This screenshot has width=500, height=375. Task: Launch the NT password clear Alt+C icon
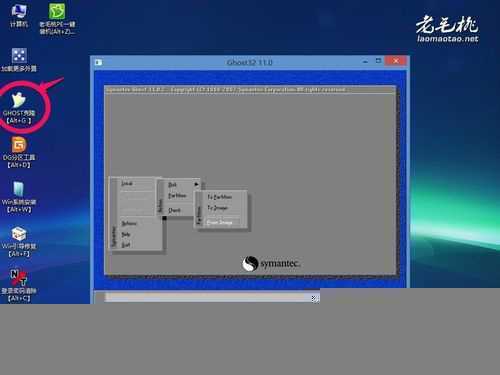tap(19, 286)
